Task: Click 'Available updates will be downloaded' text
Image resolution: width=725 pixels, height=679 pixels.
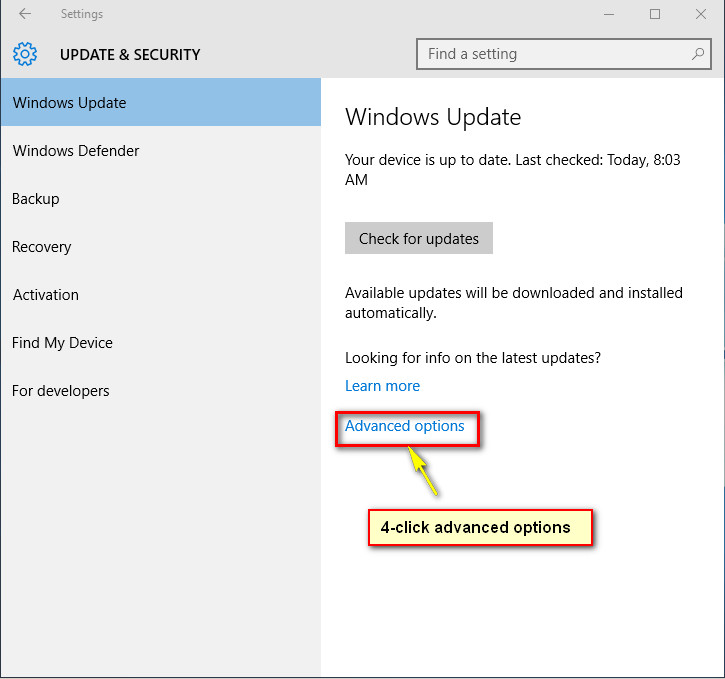Action: (x=514, y=303)
